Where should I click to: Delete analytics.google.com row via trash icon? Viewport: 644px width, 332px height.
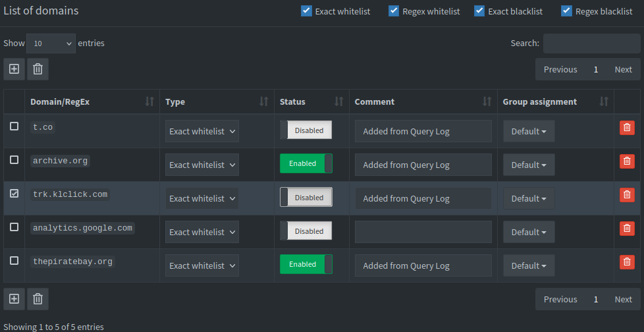click(627, 229)
